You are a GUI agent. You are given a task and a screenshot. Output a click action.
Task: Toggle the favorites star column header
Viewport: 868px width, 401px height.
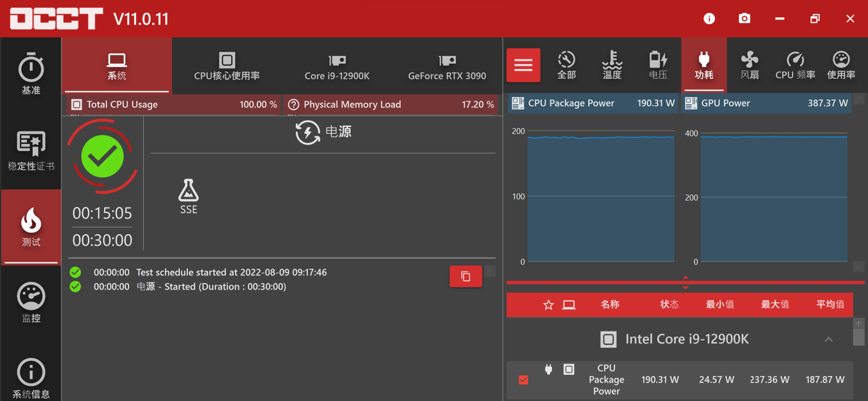coord(548,305)
